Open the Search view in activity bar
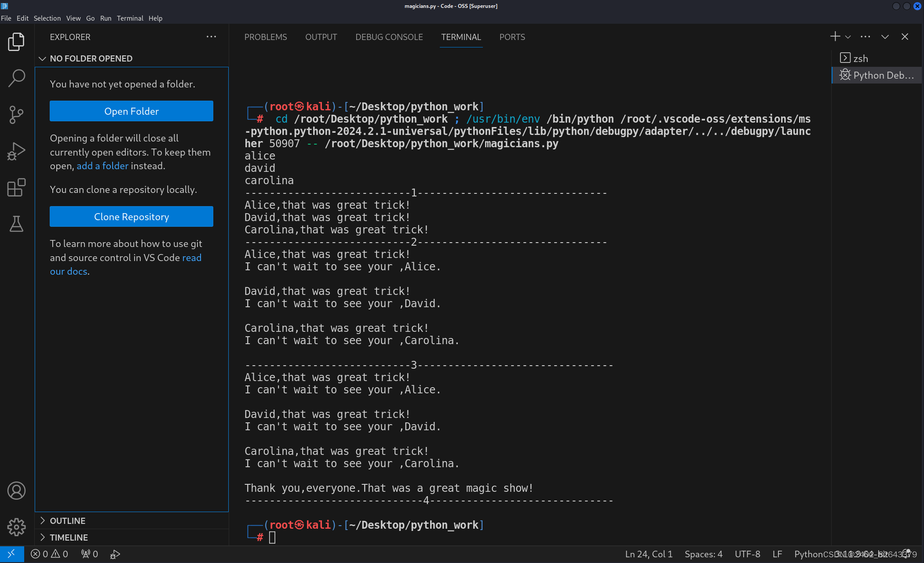This screenshot has width=924, height=563. coord(16,78)
